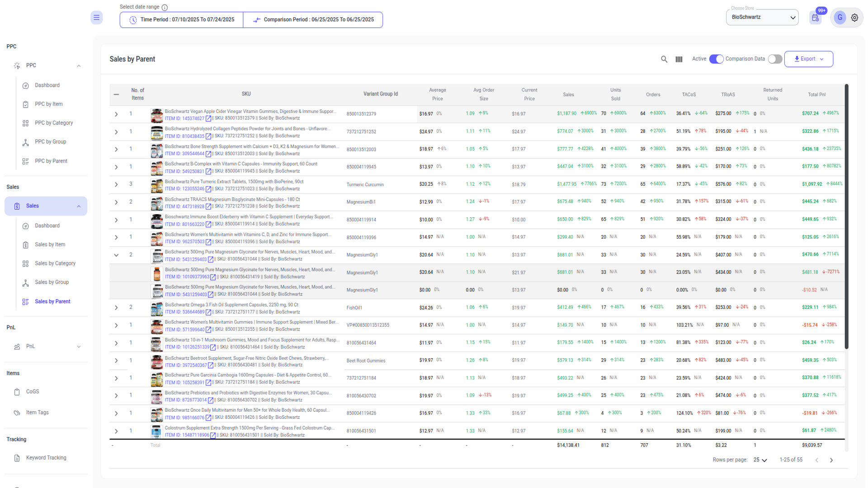Open external link icon for ITEM ID 10126251339

[213, 348]
